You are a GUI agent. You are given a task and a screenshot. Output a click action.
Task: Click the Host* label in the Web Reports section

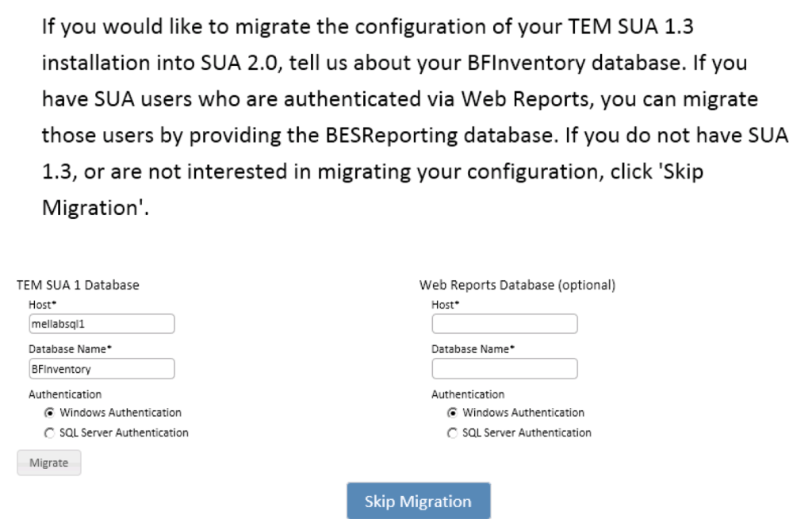[x=446, y=304]
